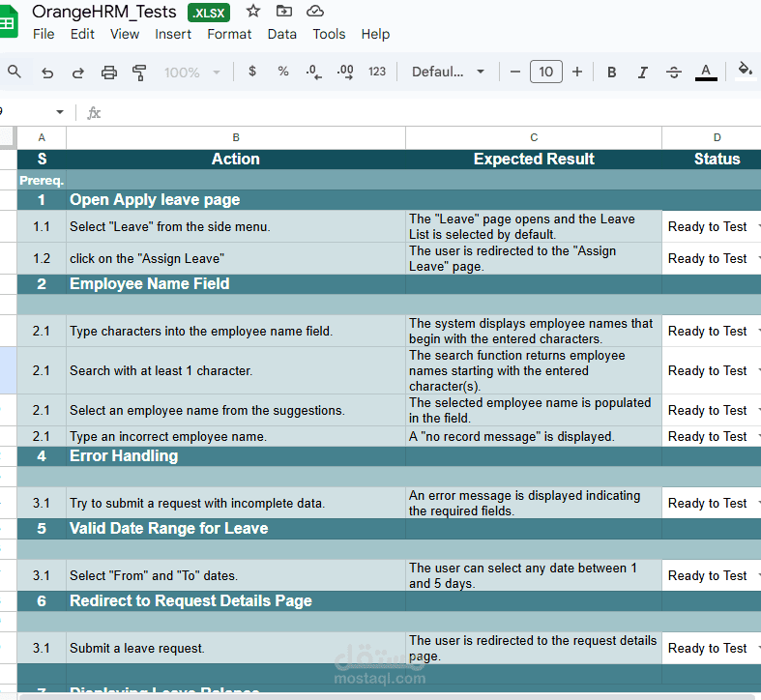761x700 pixels.
Task: Open status dropdown for "From" and "To" dates row
Action: click(758, 575)
